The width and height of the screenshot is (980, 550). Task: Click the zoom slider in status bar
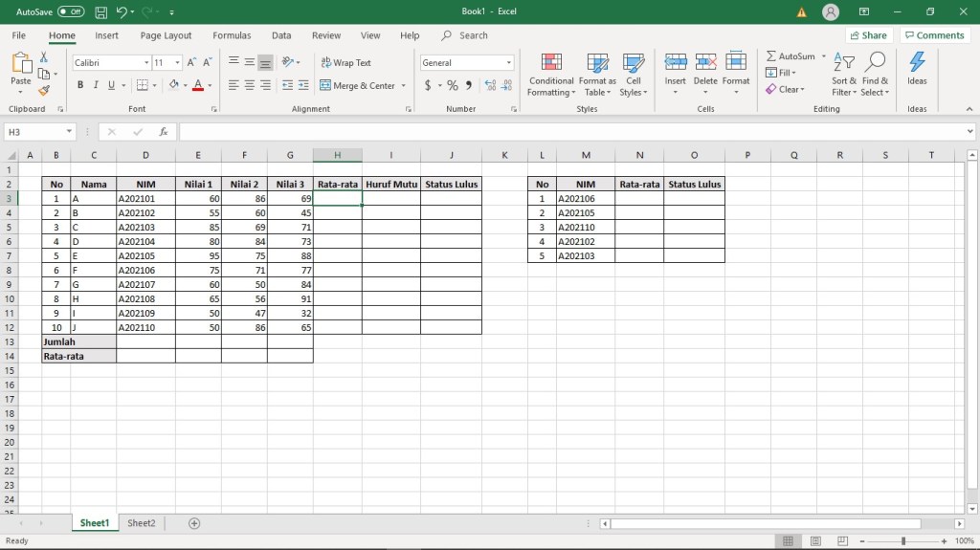902,541
